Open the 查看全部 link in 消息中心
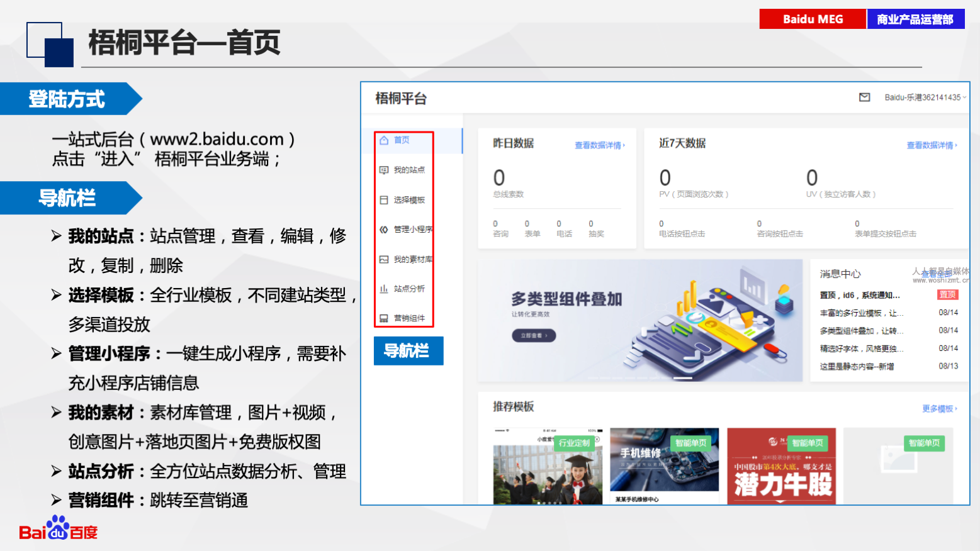 pyautogui.click(x=937, y=274)
